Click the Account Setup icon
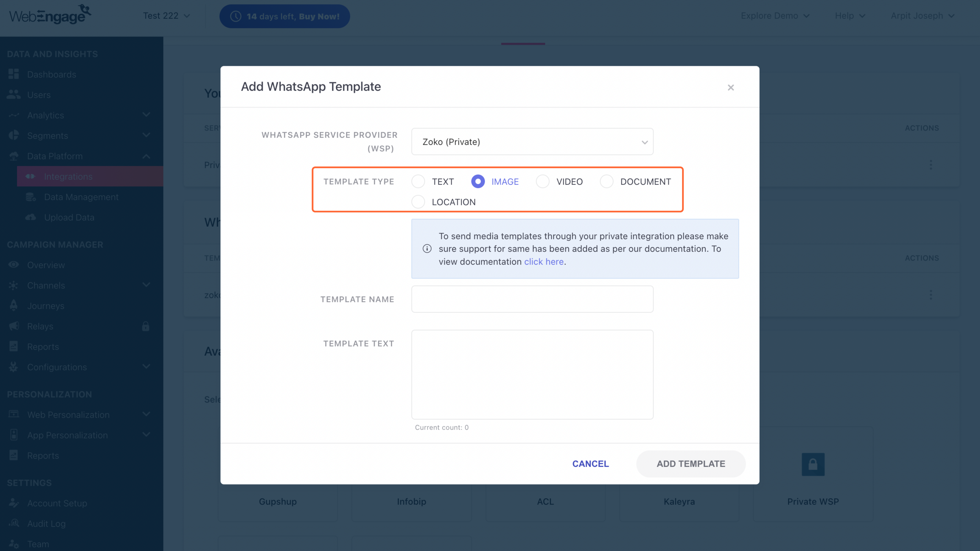This screenshot has width=980, height=551. click(14, 503)
